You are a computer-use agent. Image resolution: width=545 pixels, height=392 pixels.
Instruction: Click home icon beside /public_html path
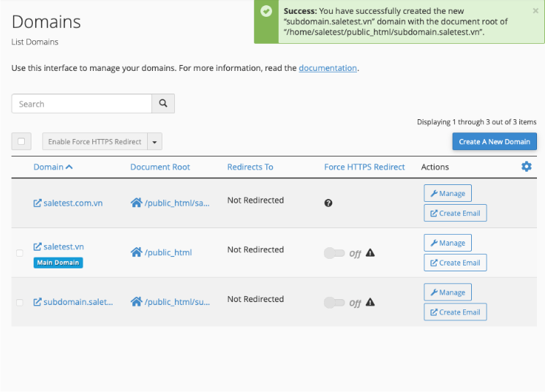coord(136,252)
